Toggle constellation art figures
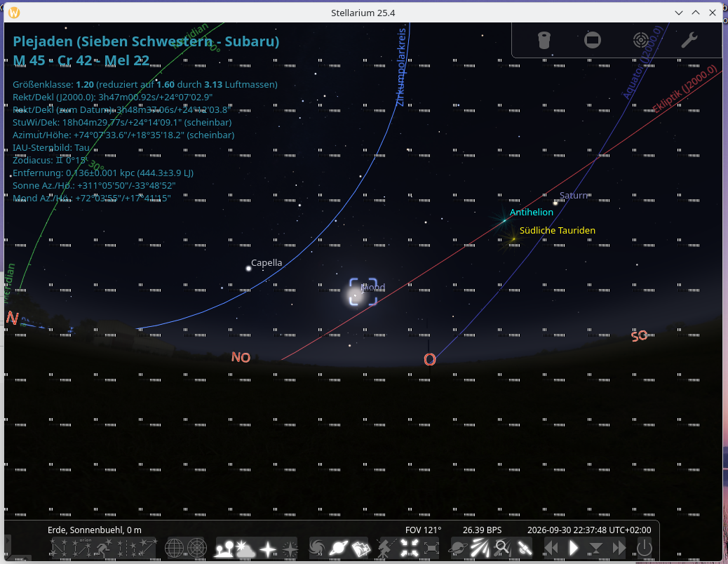This screenshot has width=728, height=564. coord(105,549)
